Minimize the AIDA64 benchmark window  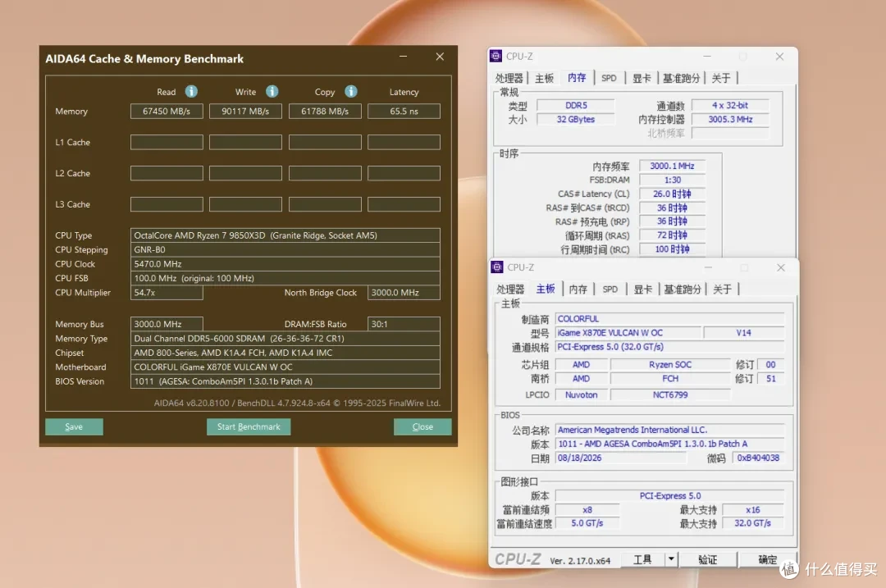click(404, 57)
